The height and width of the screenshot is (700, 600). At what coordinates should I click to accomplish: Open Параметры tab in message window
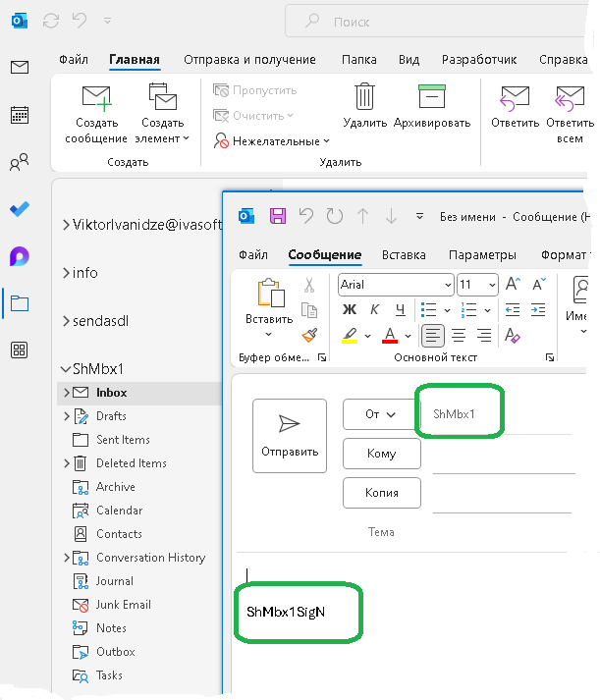click(482, 255)
